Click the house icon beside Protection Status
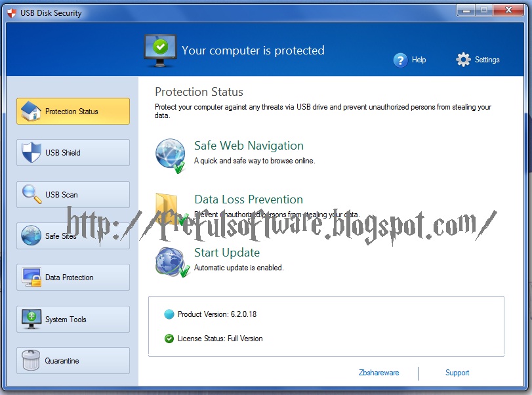The width and height of the screenshot is (532, 395). tap(31, 111)
